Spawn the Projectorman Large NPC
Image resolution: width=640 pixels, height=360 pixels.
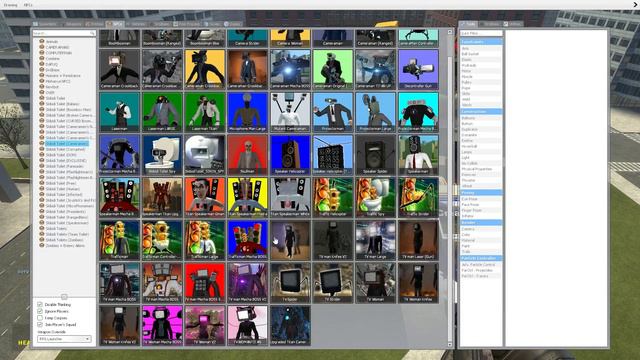coord(375,112)
